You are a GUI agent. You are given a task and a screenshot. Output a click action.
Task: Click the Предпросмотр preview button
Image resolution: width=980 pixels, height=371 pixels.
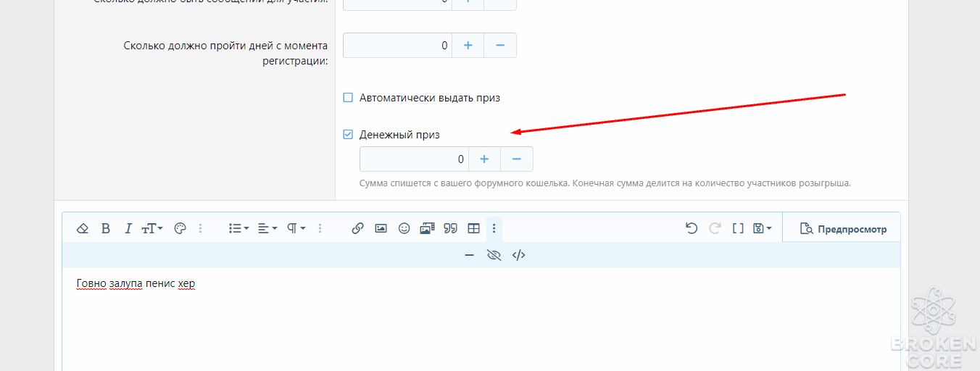(843, 228)
